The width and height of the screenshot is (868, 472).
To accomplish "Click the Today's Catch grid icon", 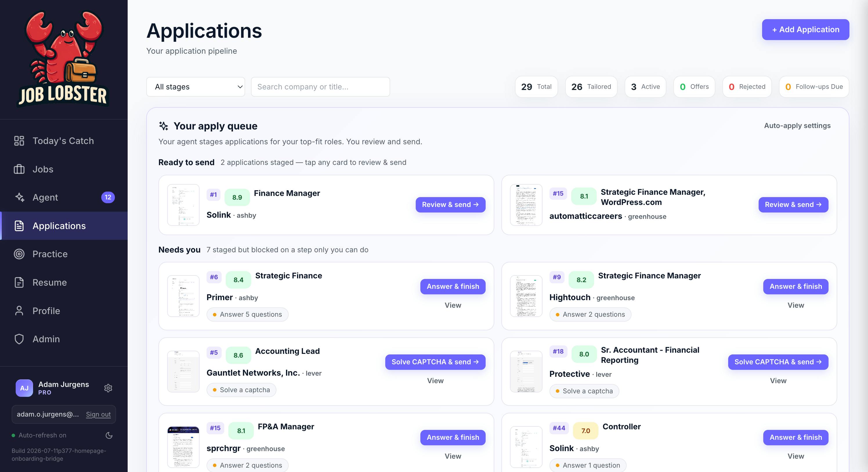I will coord(19,141).
